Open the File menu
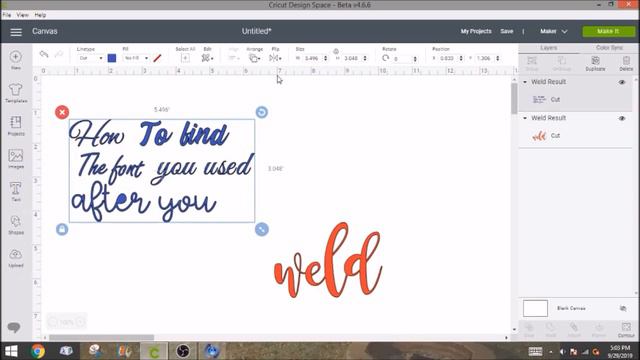This screenshot has height=360, width=640. pyautogui.click(x=7, y=15)
